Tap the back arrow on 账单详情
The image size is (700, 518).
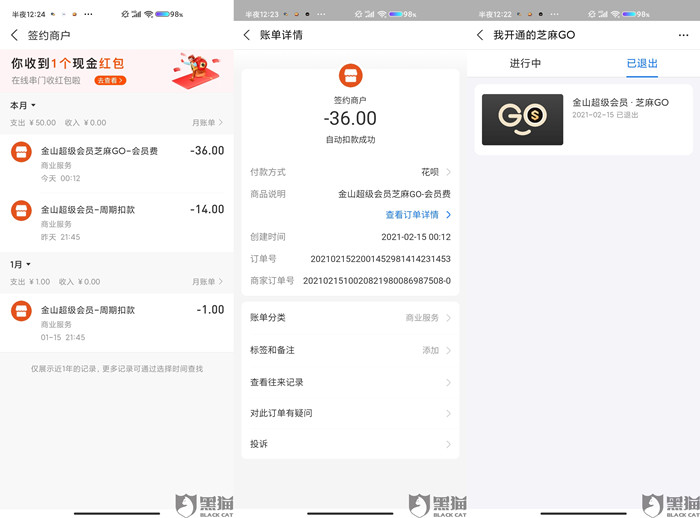coord(247,35)
